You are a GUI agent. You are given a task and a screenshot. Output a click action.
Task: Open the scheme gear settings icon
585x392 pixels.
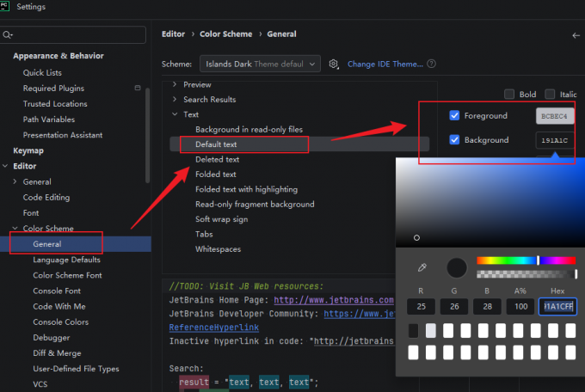point(334,64)
